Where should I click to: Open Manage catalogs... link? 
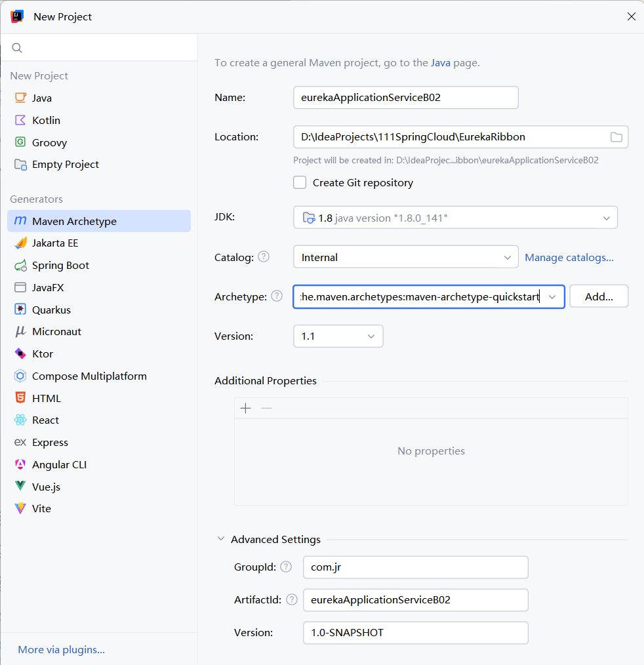pyautogui.click(x=569, y=258)
